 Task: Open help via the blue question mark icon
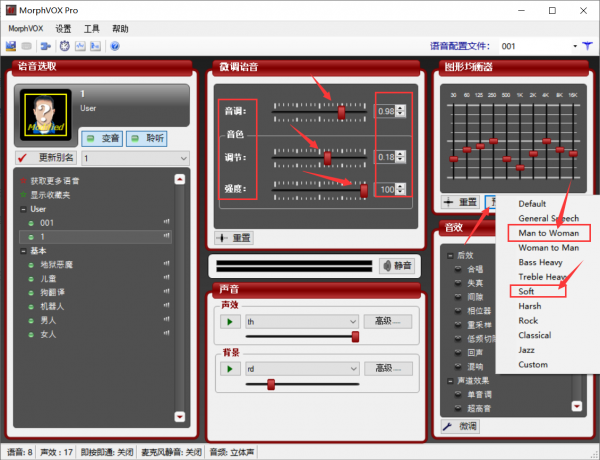pyautogui.click(x=115, y=46)
